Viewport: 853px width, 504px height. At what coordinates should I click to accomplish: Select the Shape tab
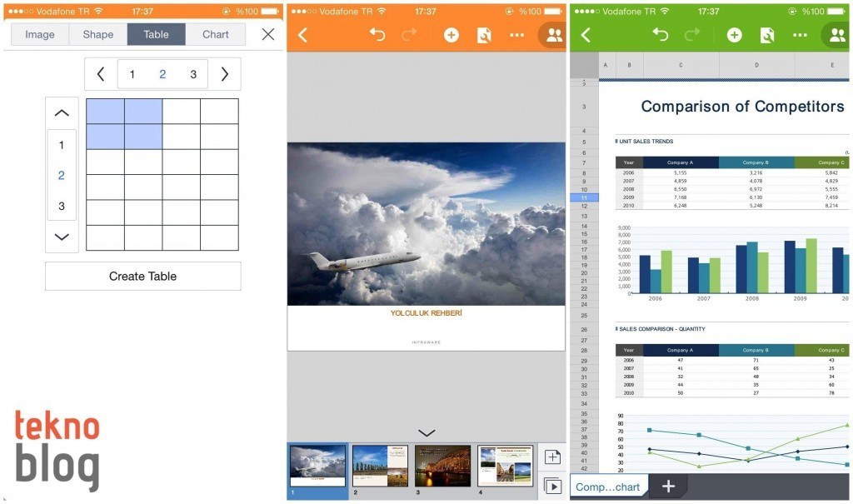[97, 34]
